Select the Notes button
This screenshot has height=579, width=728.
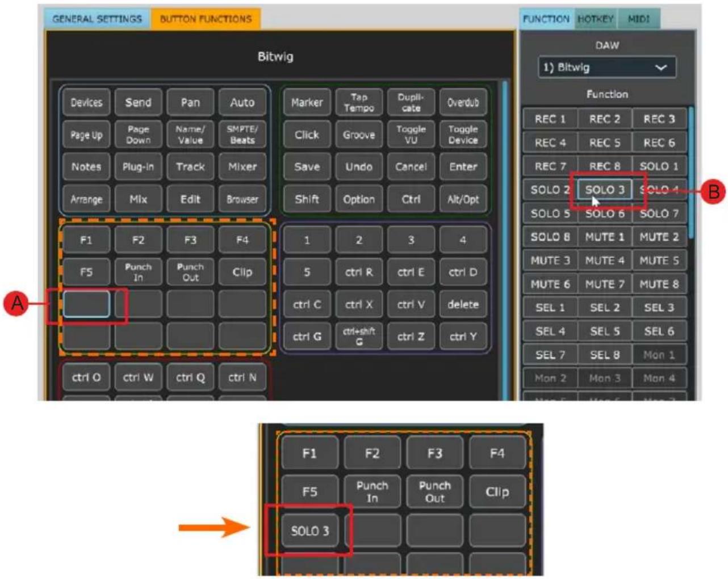click(x=86, y=167)
